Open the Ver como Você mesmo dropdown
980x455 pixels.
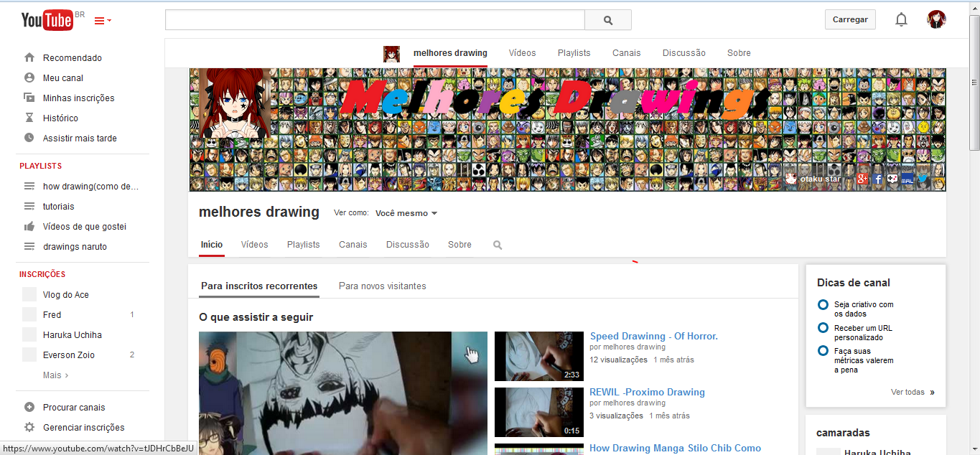[406, 213]
